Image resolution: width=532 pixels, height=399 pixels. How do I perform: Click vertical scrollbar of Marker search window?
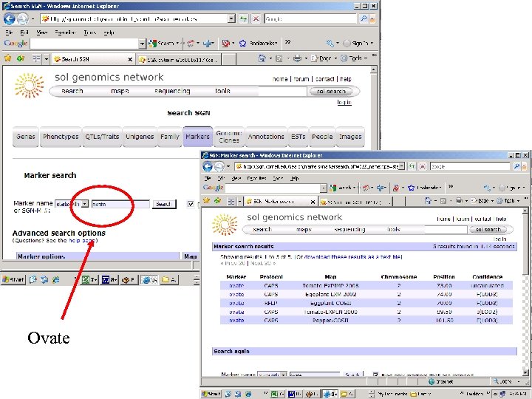coord(525,292)
